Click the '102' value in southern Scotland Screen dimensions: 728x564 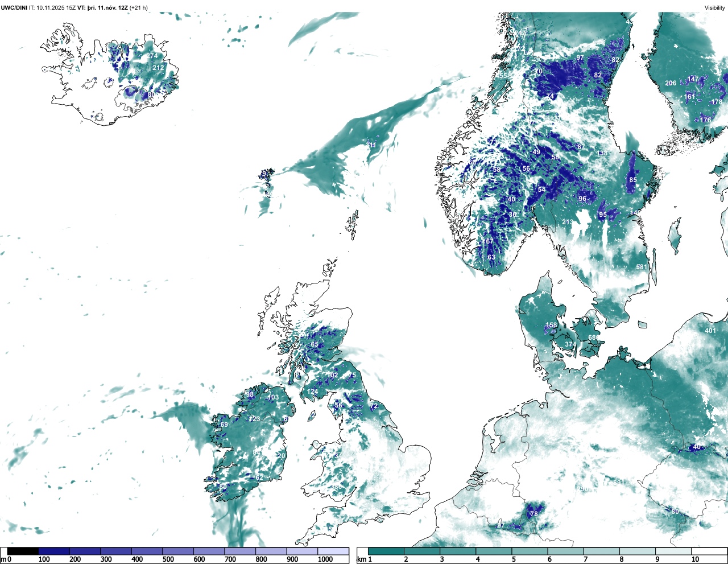click(333, 375)
